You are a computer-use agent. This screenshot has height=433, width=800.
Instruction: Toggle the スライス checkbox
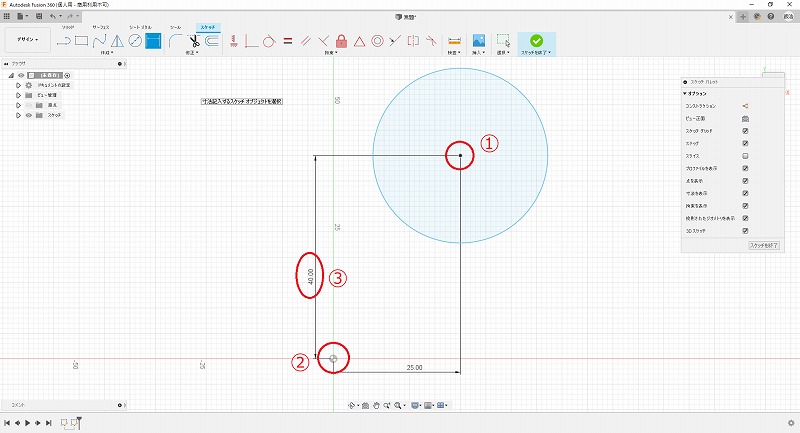(745, 157)
